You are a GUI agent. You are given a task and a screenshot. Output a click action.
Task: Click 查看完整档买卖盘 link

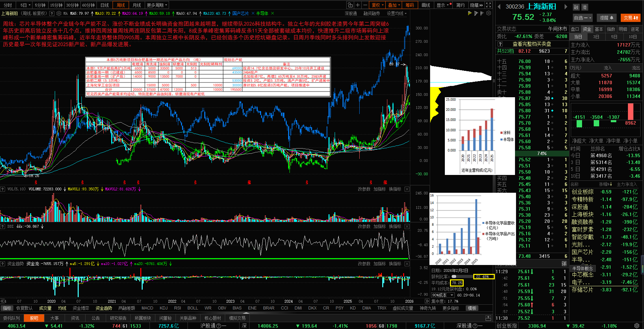[532, 44]
